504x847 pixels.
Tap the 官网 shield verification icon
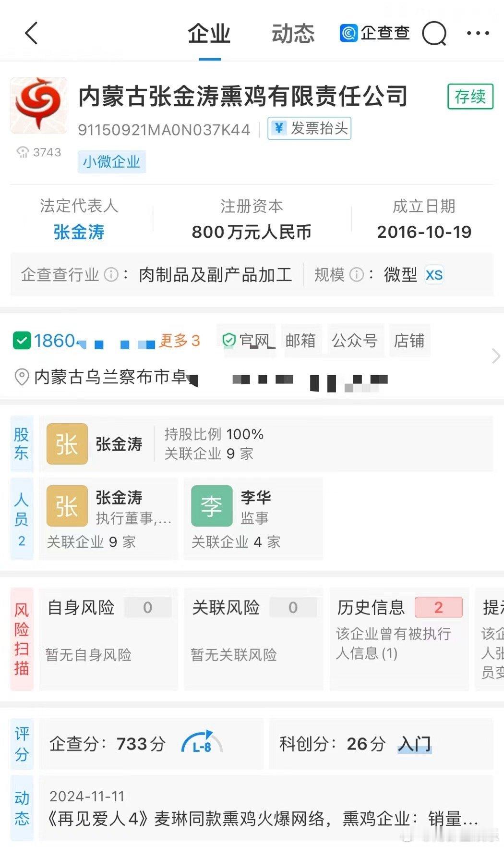[229, 341]
